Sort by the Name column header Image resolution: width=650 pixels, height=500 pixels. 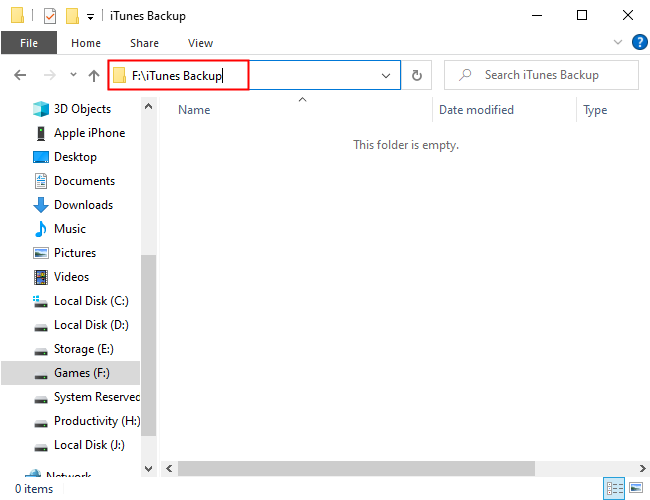[194, 110]
